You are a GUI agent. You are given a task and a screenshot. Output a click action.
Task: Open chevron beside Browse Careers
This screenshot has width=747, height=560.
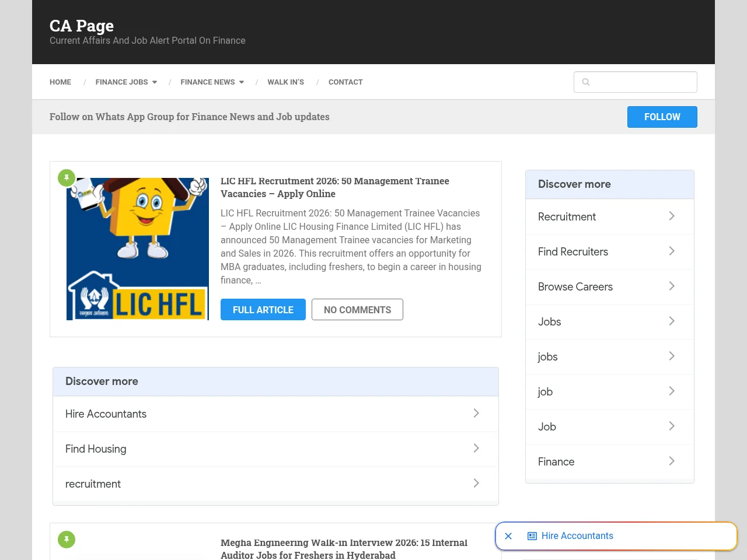(672, 286)
